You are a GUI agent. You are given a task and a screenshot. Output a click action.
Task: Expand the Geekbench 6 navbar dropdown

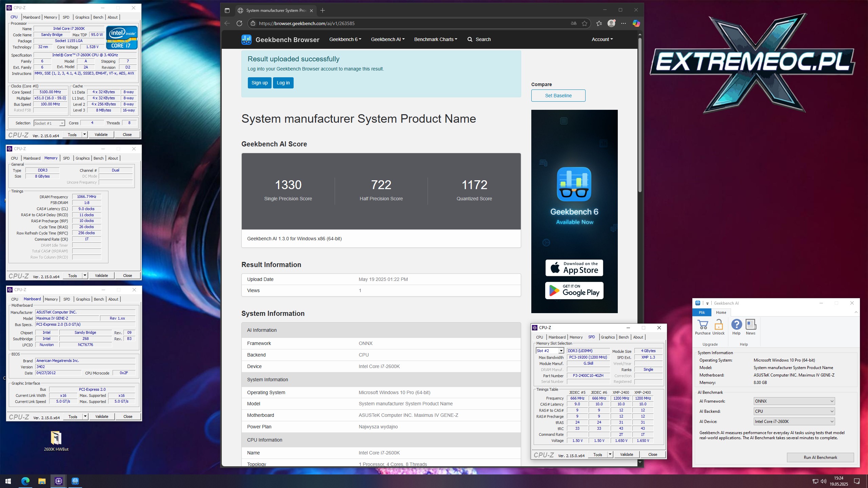pyautogui.click(x=345, y=39)
